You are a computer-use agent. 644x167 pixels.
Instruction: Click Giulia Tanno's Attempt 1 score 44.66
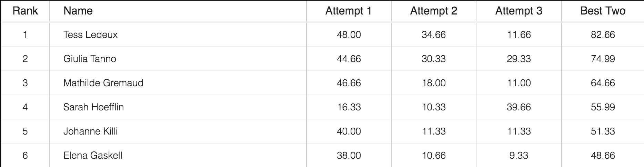tap(349, 59)
